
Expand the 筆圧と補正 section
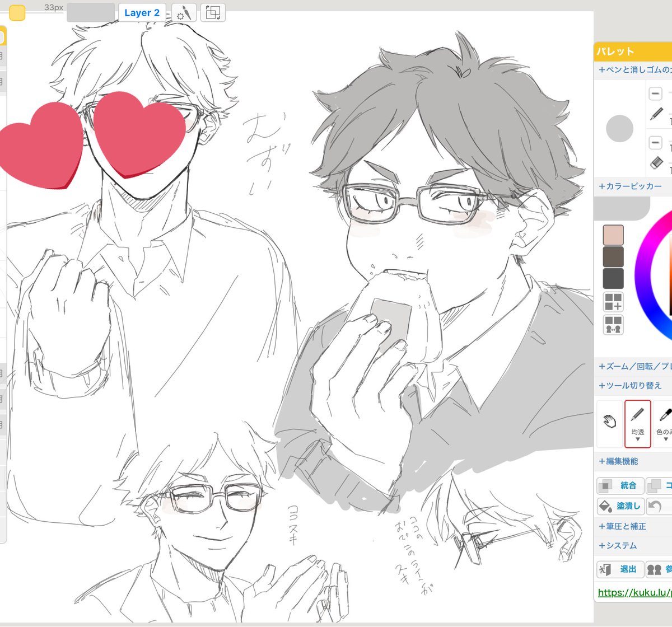pyautogui.click(x=622, y=526)
